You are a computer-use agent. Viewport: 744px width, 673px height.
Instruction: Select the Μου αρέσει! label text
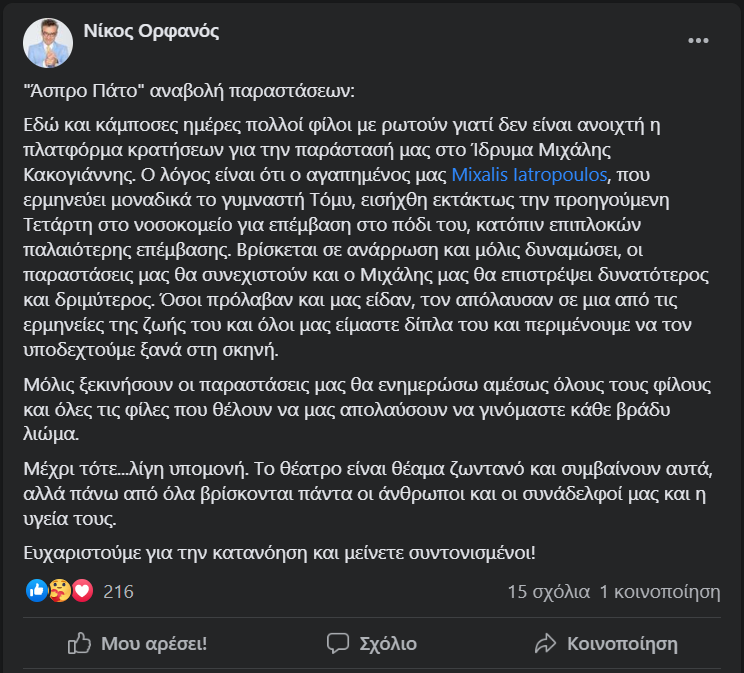pos(154,644)
